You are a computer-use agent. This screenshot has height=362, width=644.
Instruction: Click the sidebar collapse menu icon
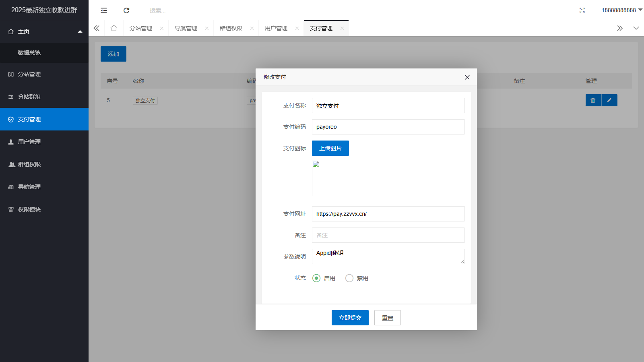[104, 10]
